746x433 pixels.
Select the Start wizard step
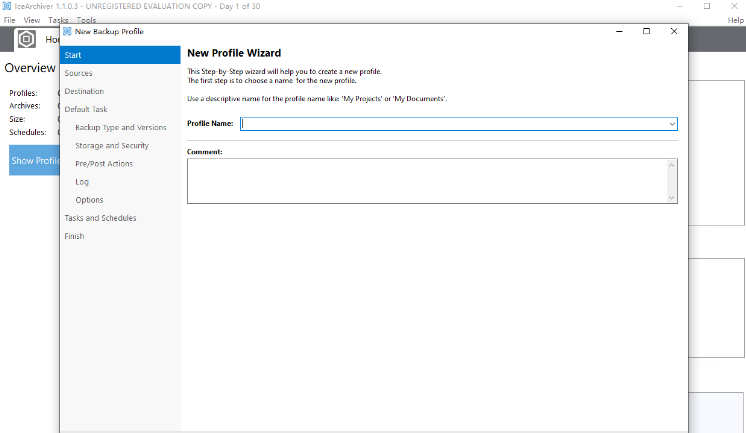click(119, 55)
